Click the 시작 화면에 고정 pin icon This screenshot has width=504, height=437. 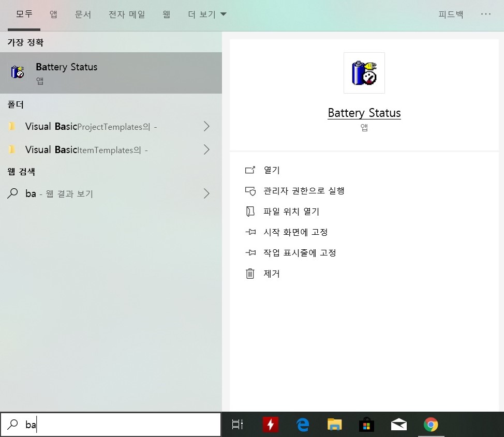pyautogui.click(x=250, y=232)
